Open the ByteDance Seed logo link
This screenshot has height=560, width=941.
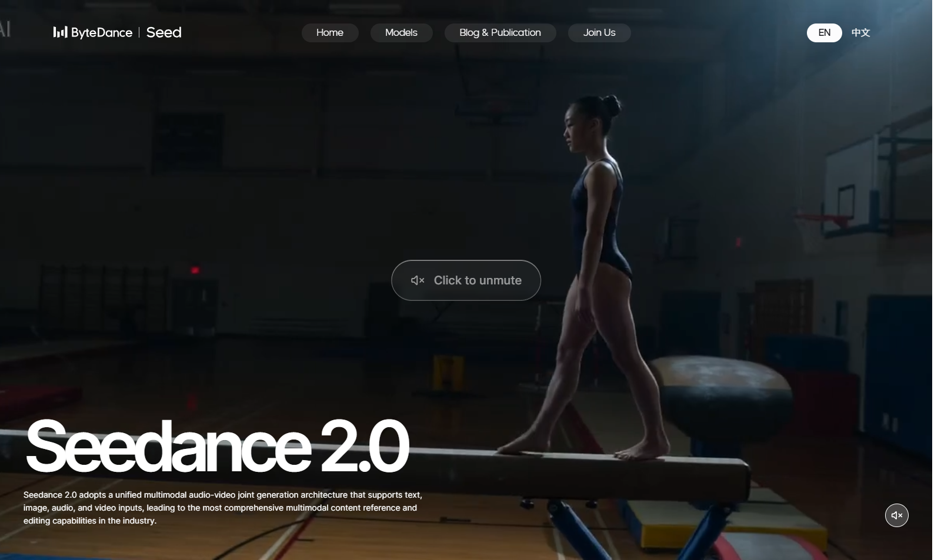point(117,32)
